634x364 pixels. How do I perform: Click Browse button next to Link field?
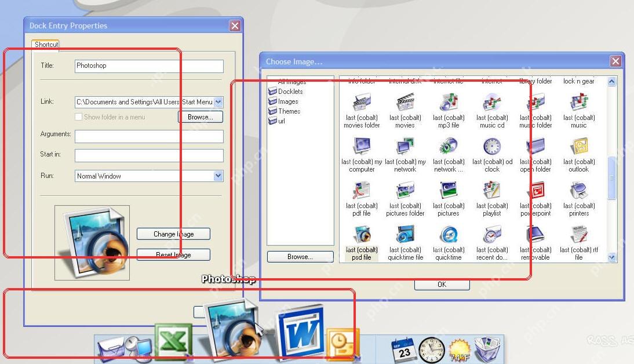200,117
